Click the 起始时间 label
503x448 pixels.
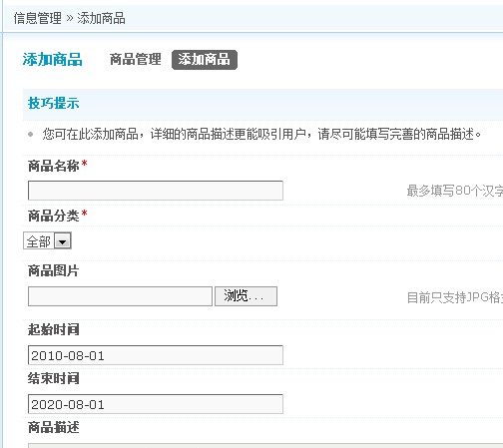pos(54,329)
